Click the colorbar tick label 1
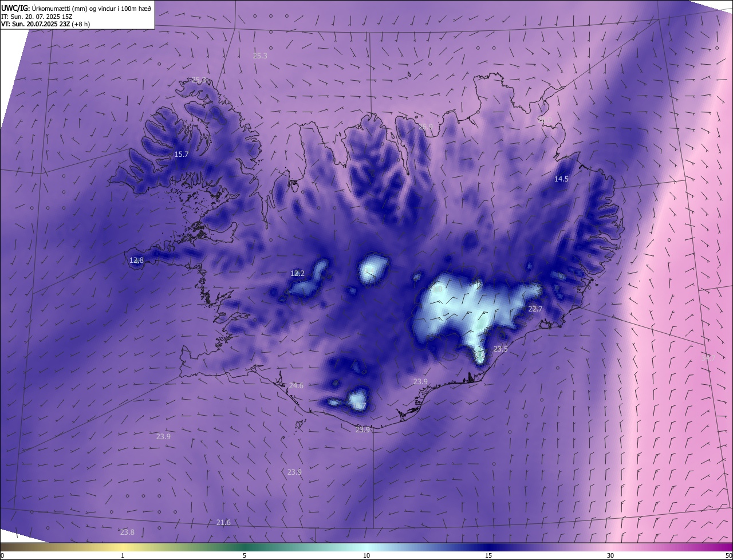The height and width of the screenshot is (560, 733). tap(123, 555)
